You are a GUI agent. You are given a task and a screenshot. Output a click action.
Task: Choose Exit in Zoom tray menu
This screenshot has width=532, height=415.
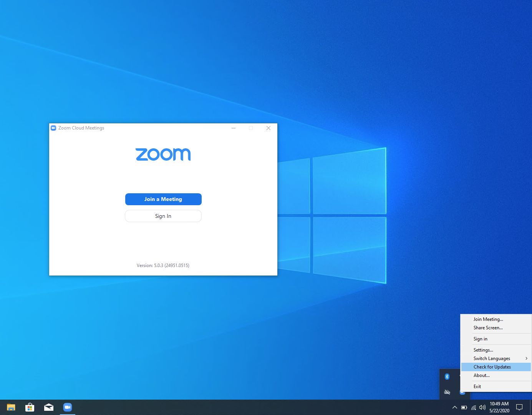(x=496, y=387)
